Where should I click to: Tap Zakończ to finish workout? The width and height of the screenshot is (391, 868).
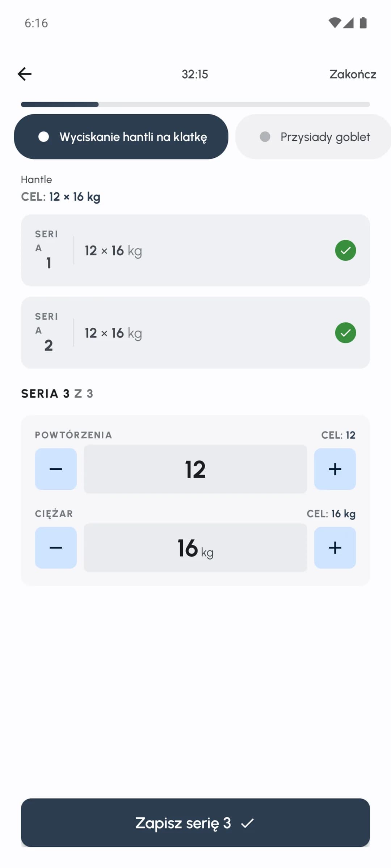coord(353,74)
